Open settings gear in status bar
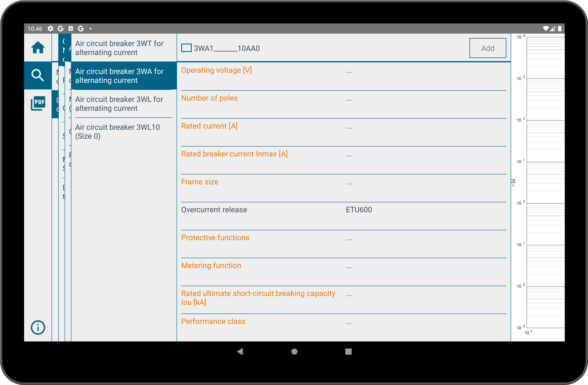 coord(50,29)
